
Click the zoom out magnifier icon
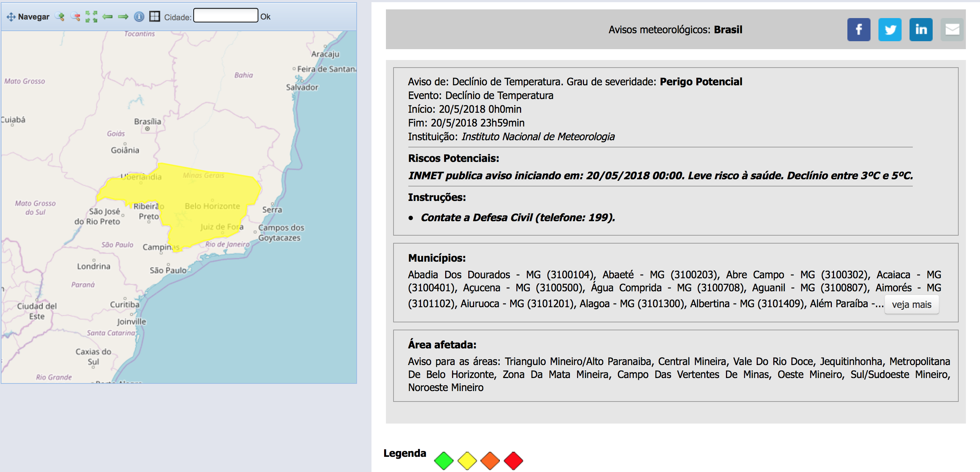(75, 16)
